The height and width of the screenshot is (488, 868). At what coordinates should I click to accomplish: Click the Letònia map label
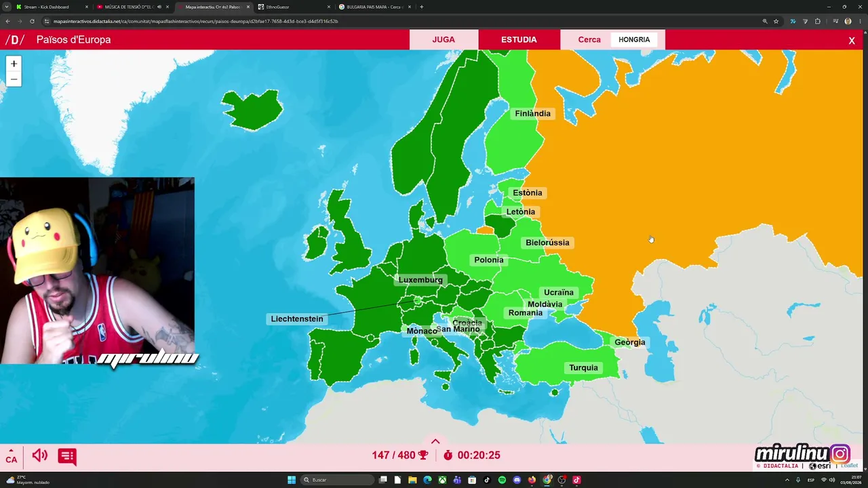point(521,211)
